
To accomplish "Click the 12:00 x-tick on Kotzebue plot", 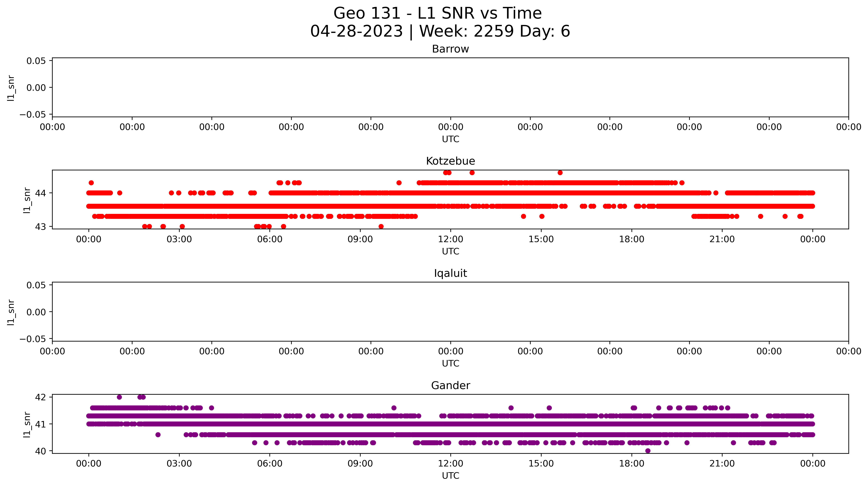I will coord(451,239).
